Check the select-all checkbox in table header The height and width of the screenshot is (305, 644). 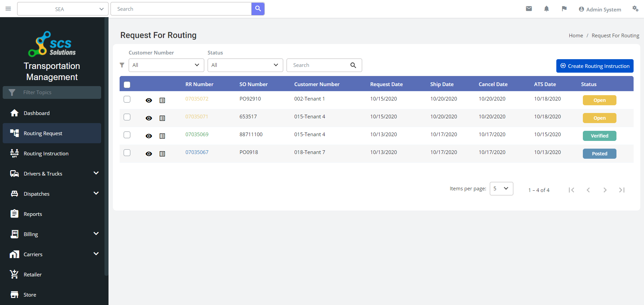click(x=127, y=85)
